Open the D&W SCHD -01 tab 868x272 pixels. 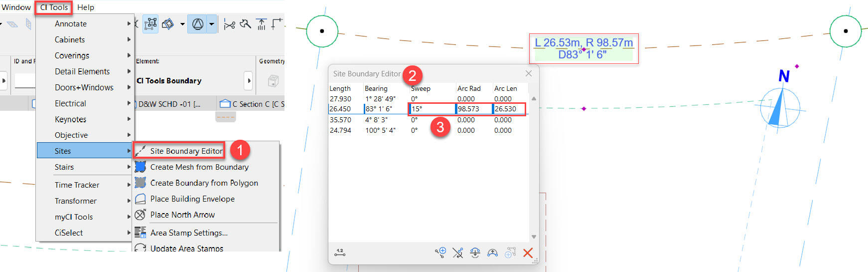(x=169, y=104)
